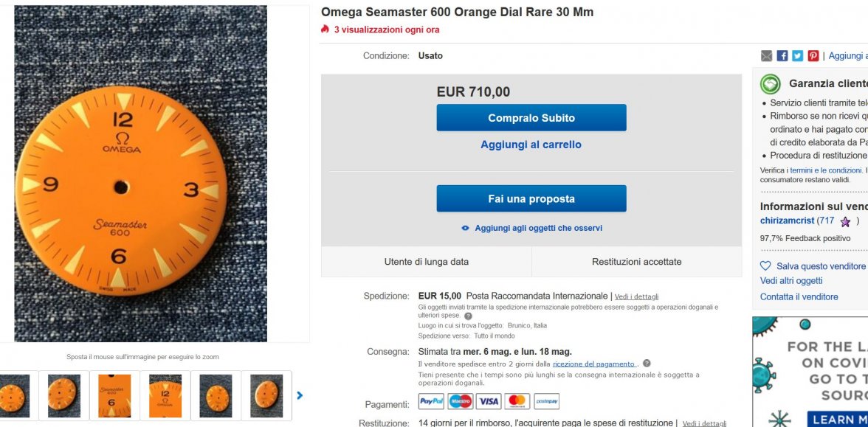Show next thumbnails with the arrow
Screen dimensions: 868x427
300,395
